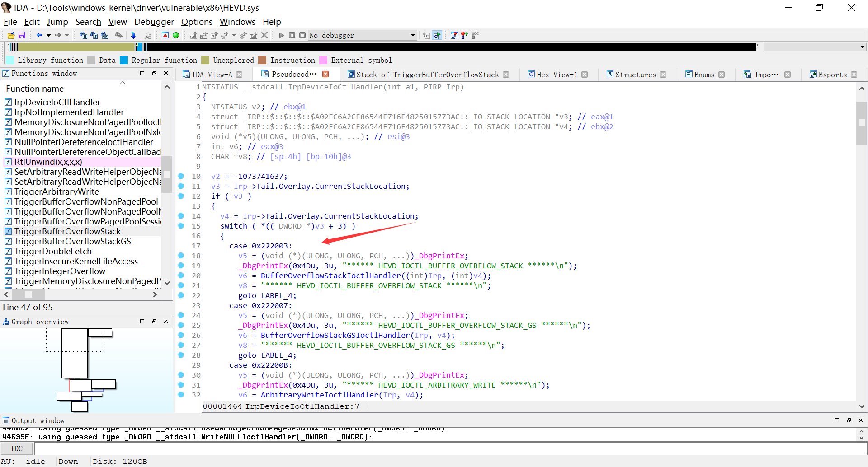This screenshot has width=868, height=467.
Task: Click the green circle toolbar icon
Action: click(x=176, y=35)
